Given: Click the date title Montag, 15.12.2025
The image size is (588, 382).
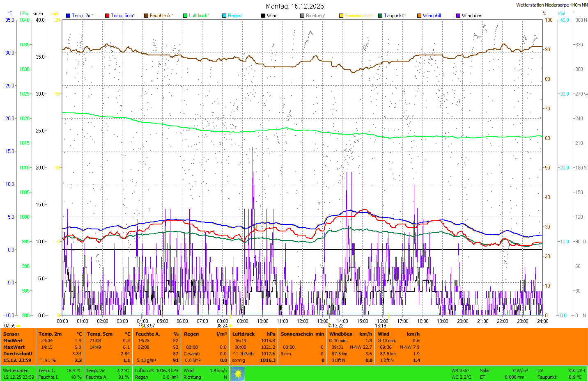Looking at the screenshot, I should (x=295, y=6).
